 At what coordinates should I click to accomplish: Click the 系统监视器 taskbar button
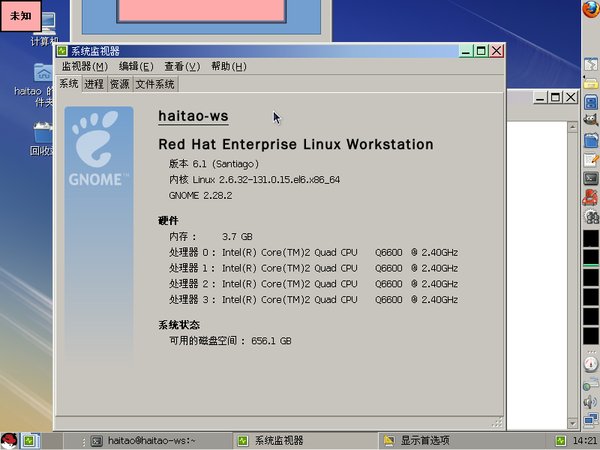[305, 441]
